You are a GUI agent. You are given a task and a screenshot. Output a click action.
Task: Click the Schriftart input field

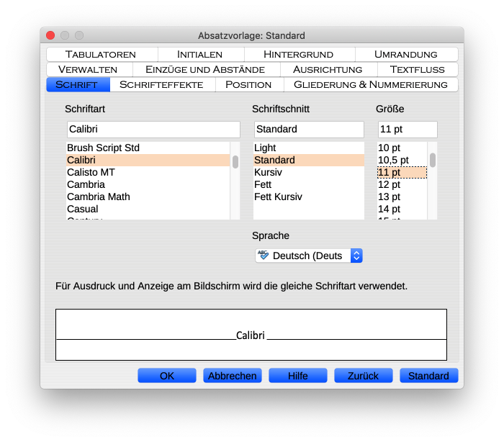click(153, 130)
